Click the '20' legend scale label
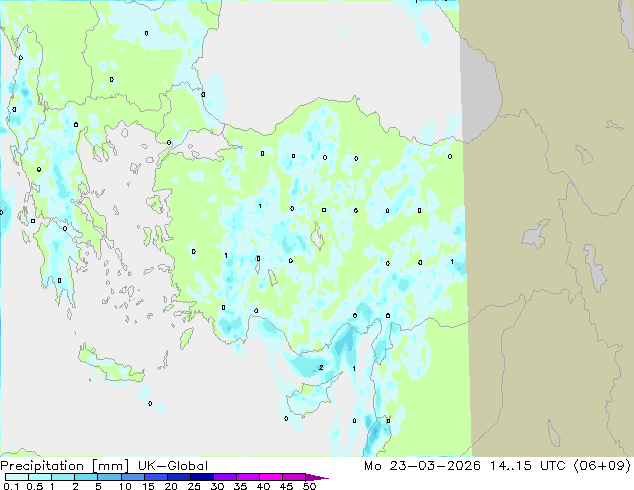Viewport: 634px width, 490px height. [x=171, y=486]
